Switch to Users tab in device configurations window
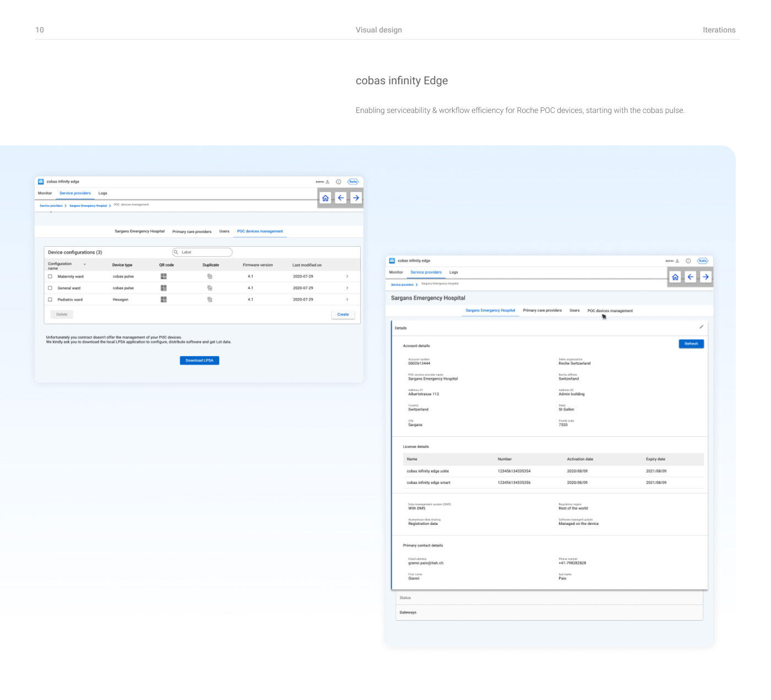This screenshot has width=771, height=700. (224, 231)
